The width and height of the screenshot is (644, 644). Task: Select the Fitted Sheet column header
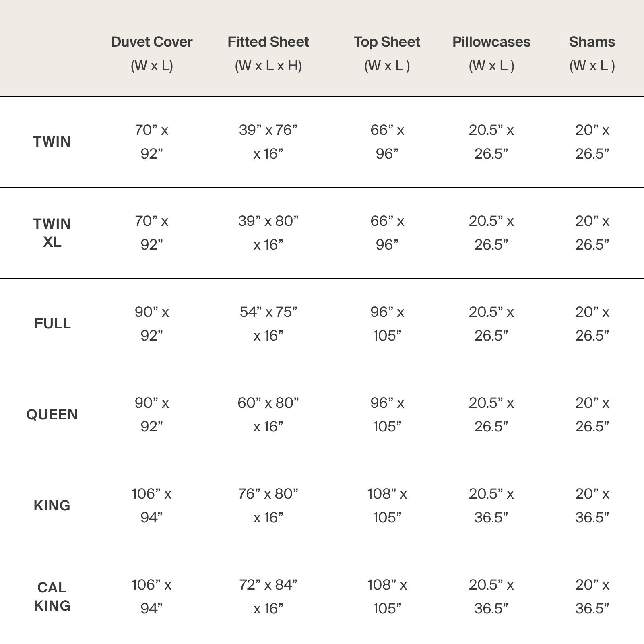click(268, 53)
